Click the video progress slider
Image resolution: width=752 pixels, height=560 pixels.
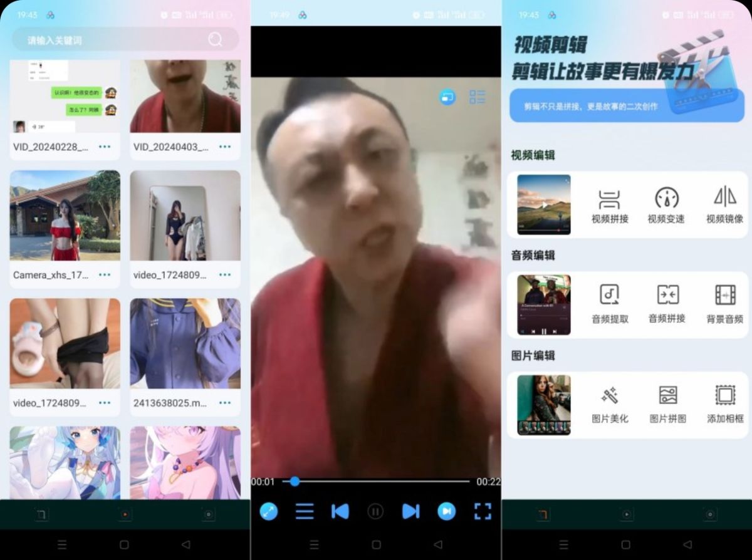click(x=376, y=482)
